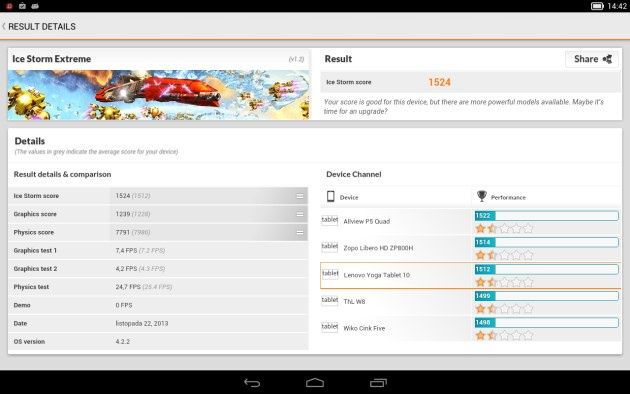This screenshot has height=394, width=630.
Task: Click the orange 1524 Ice Storm score
Action: tap(439, 82)
